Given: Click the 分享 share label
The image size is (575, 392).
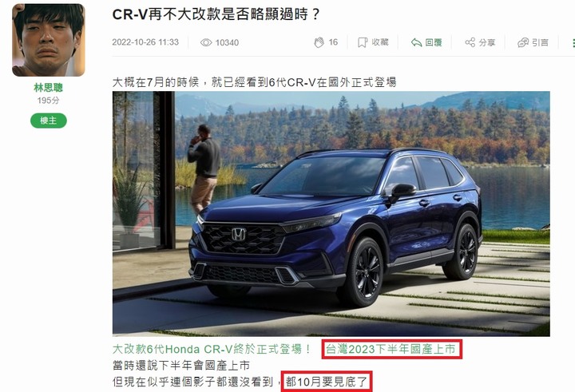Looking at the screenshot, I should pyautogui.click(x=487, y=42).
